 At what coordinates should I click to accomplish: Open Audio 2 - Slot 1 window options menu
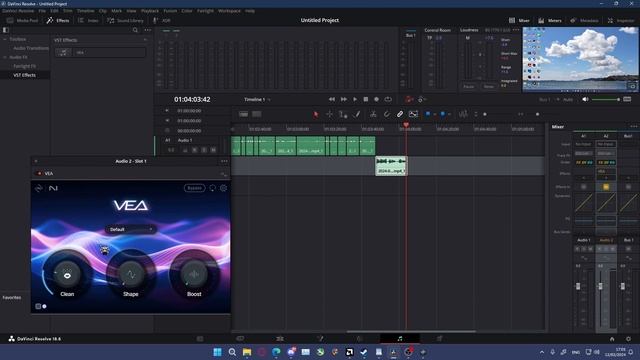pyautogui.click(x=224, y=161)
